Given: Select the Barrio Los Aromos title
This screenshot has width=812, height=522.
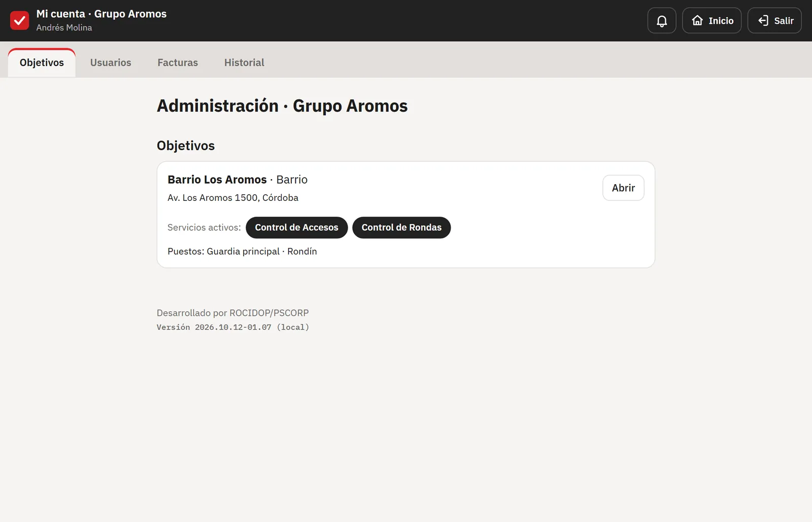Looking at the screenshot, I should (217, 180).
